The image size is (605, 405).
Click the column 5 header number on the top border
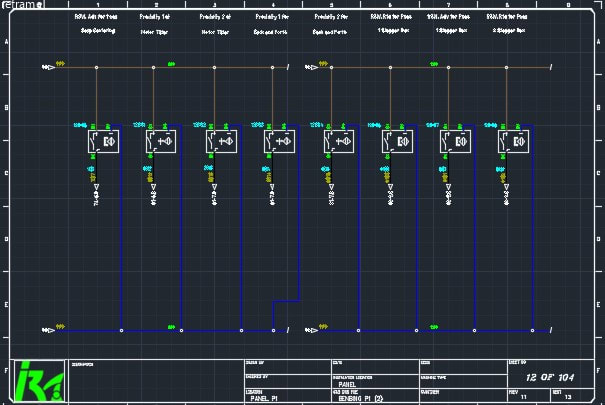click(x=331, y=5)
